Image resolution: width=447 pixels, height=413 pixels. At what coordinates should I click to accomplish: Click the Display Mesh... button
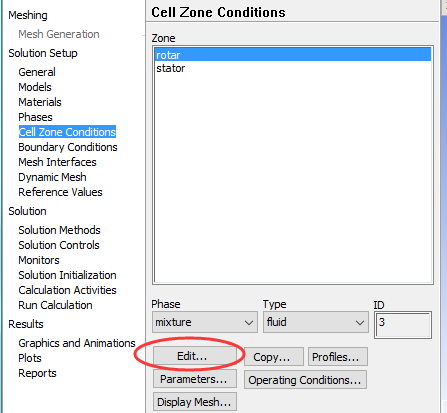pos(195,402)
